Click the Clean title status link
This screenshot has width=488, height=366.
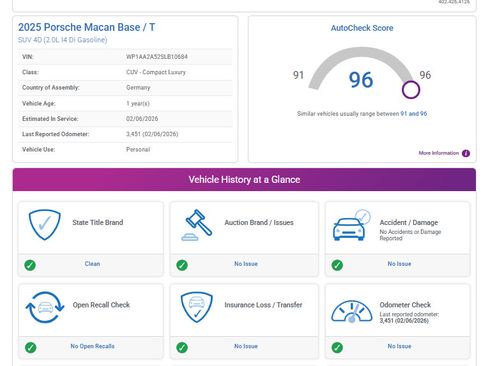(92, 264)
